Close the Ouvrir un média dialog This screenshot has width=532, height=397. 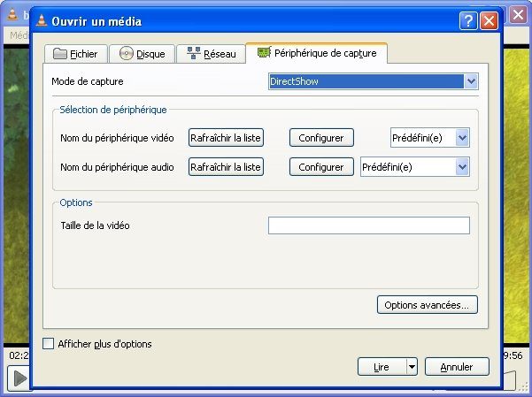click(x=489, y=21)
